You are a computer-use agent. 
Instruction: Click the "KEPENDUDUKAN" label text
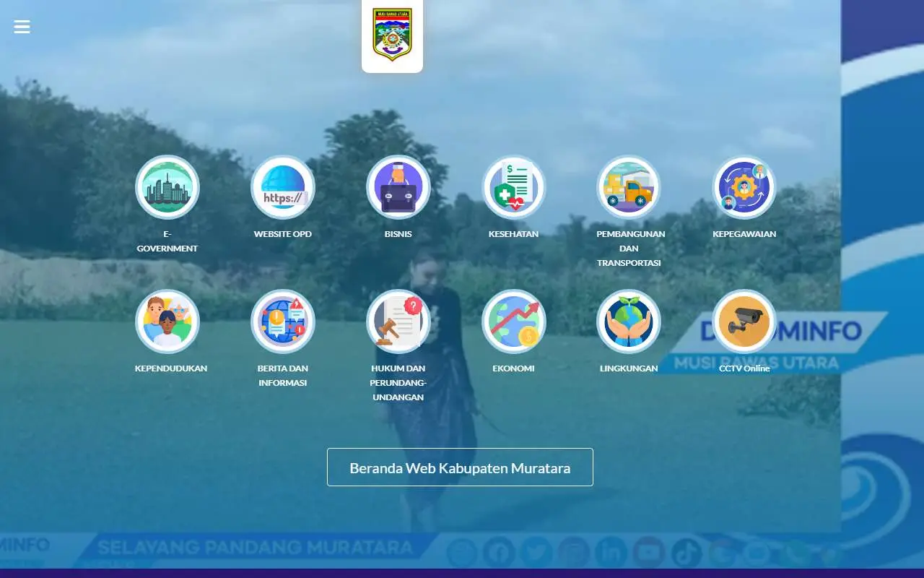[171, 368]
